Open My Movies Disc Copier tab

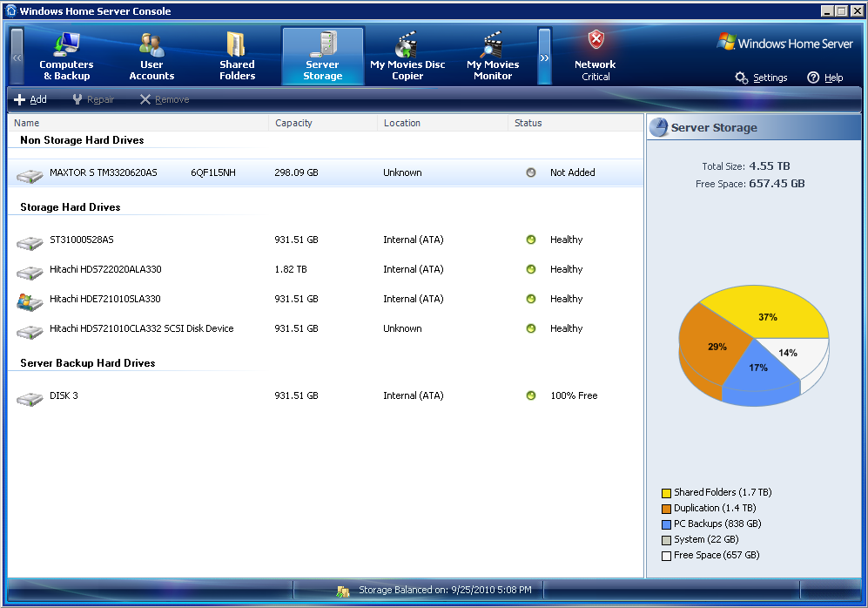(407, 56)
